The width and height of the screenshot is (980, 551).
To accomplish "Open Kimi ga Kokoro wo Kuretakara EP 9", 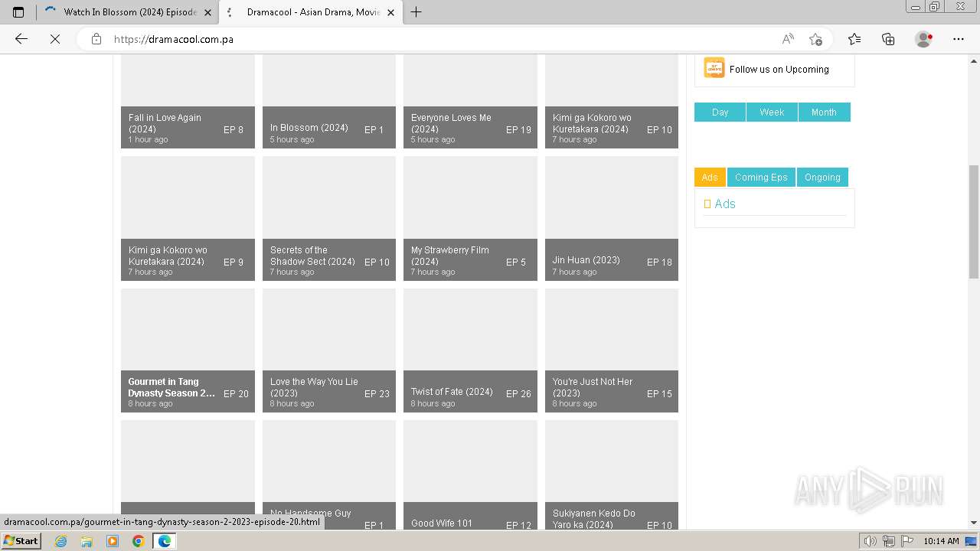I will point(188,218).
